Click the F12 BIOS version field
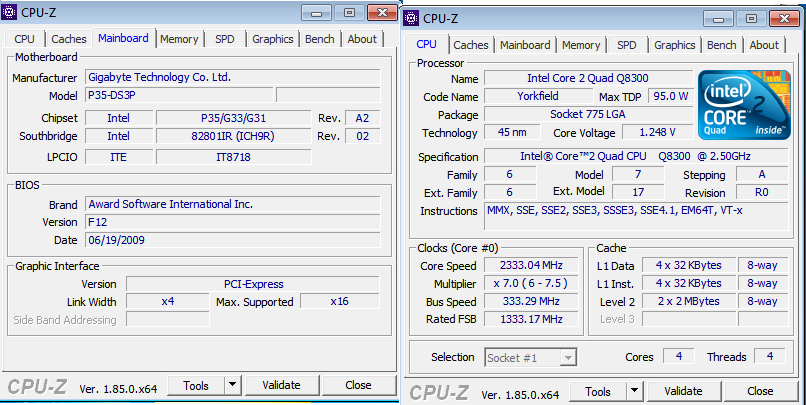The width and height of the screenshot is (806, 405). tap(232, 222)
